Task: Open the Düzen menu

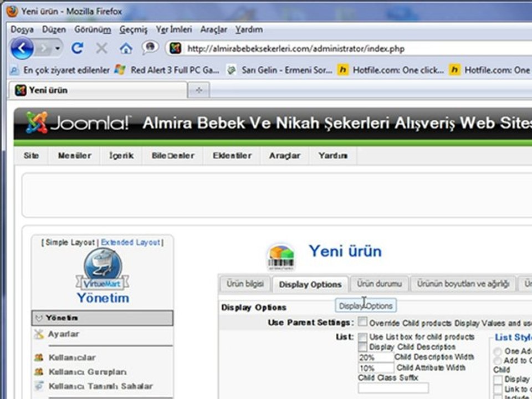Action: tap(54, 29)
